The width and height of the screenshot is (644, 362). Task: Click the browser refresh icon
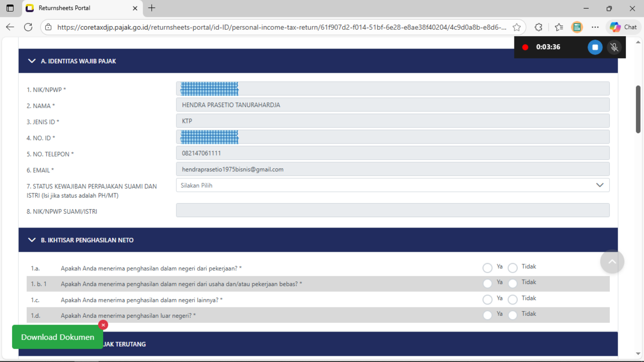(28, 27)
